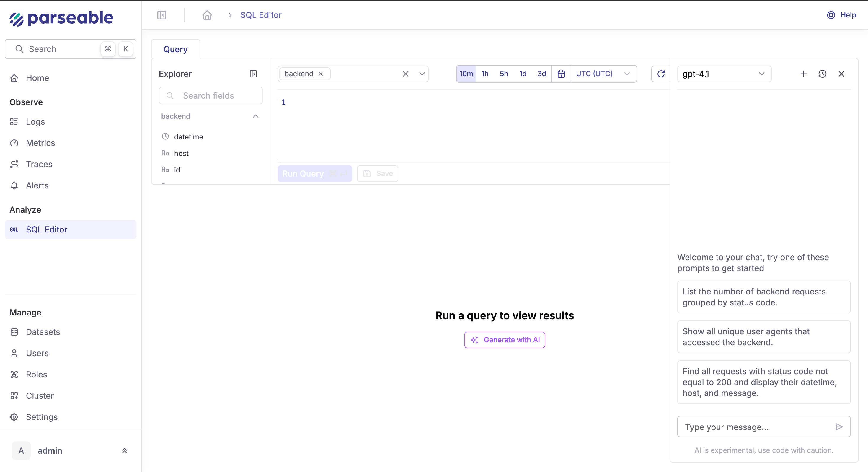Screen dimensions: 868x472
Task: Click the Search fields input
Action: [x=211, y=96]
